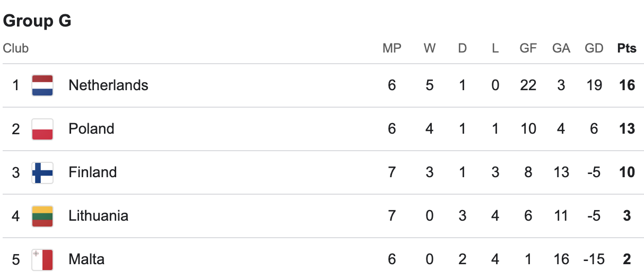Click the Group G heading
The image size is (644, 278).
click(x=37, y=21)
